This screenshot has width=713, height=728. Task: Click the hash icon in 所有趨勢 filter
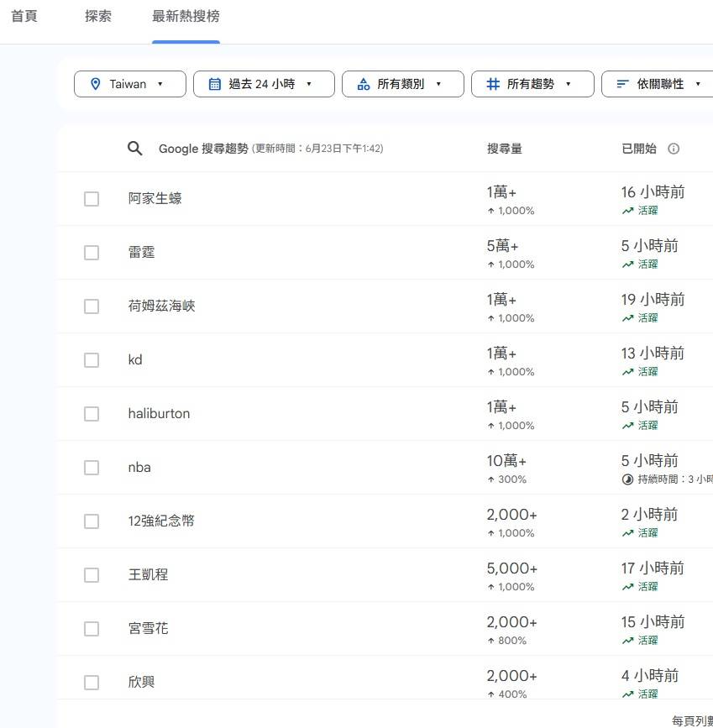point(493,84)
